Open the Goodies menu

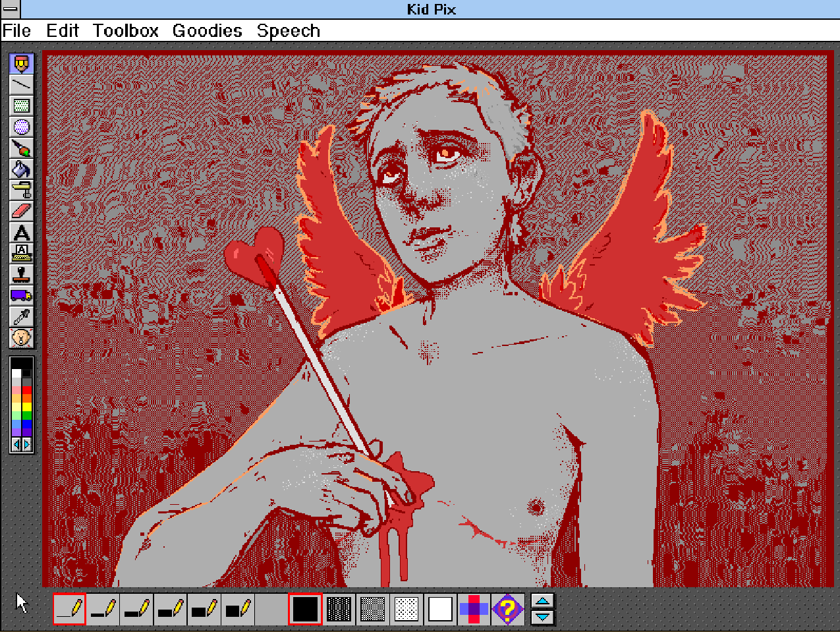click(207, 31)
